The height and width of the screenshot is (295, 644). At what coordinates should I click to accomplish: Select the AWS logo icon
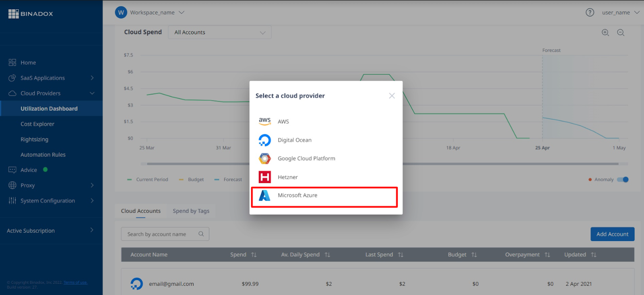pos(264,121)
